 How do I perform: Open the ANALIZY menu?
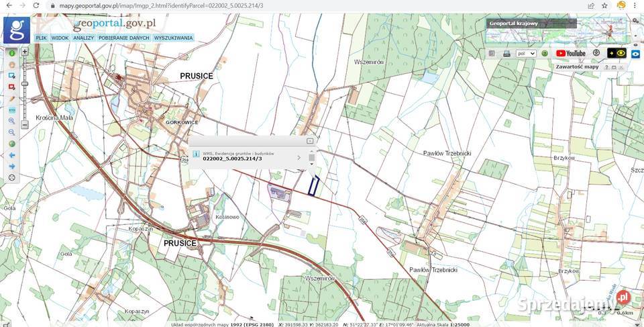[84, 38]
